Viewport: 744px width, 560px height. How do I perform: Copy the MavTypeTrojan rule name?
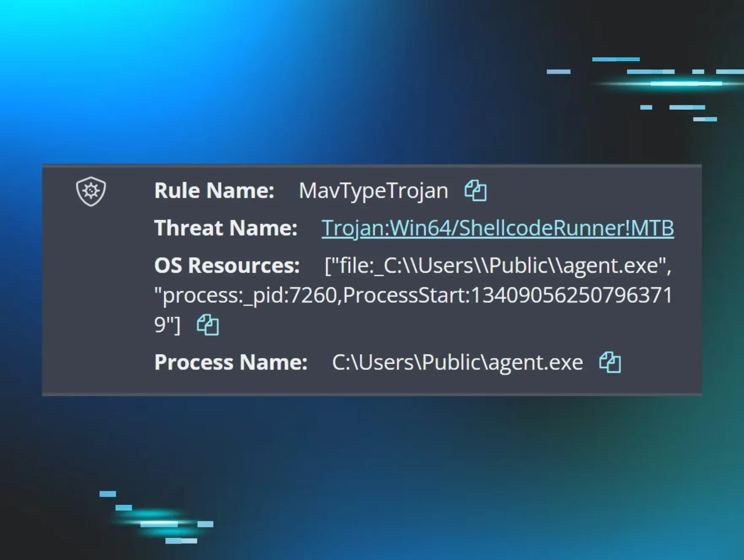pos(475,191)
